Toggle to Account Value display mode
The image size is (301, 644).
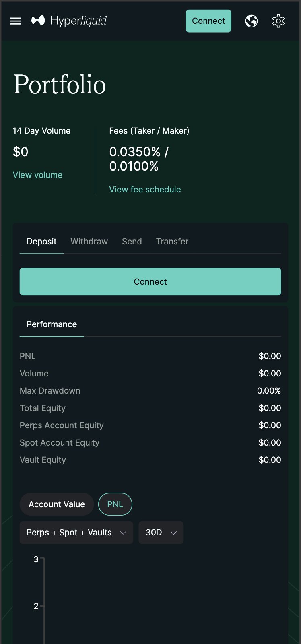pos(56,504)
